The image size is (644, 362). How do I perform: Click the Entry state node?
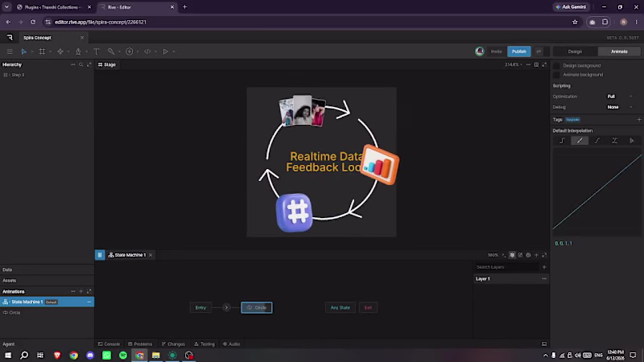pyautogui.click(x=200, y=308)
